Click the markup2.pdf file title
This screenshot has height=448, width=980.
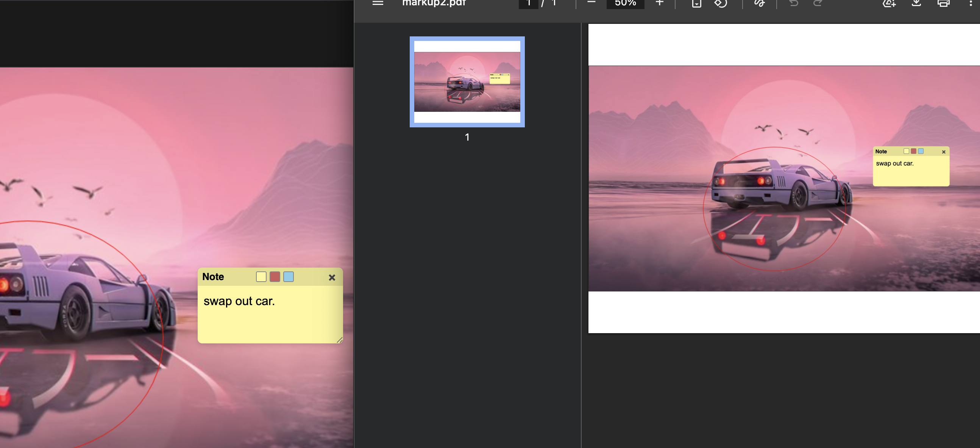coord(434,3)
